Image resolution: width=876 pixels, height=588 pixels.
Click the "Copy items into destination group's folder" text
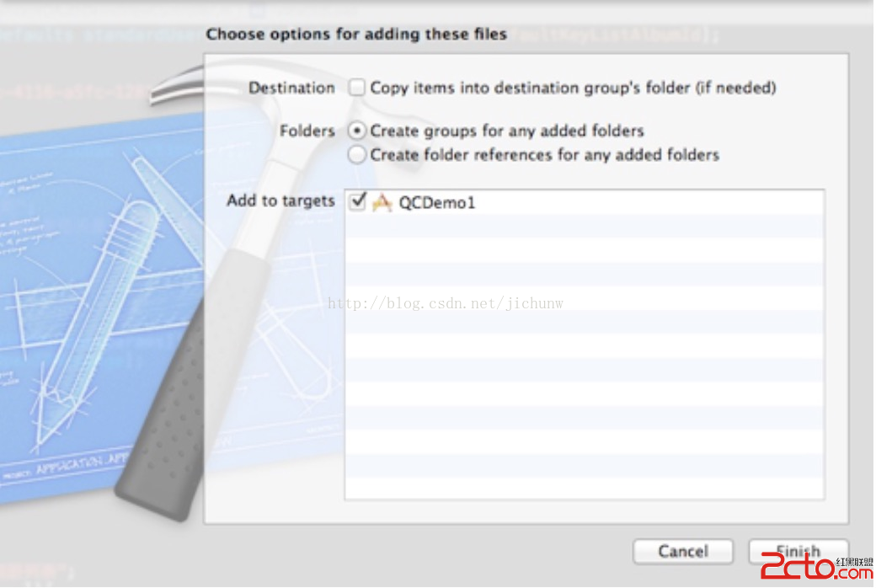tap(573, 88)
